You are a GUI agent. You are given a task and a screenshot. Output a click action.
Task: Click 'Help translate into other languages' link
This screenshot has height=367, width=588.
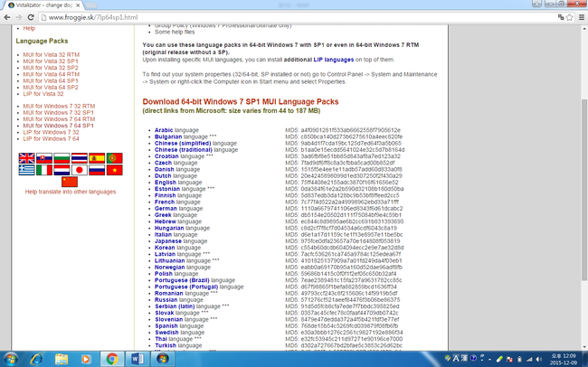click(x=71, y=192)
